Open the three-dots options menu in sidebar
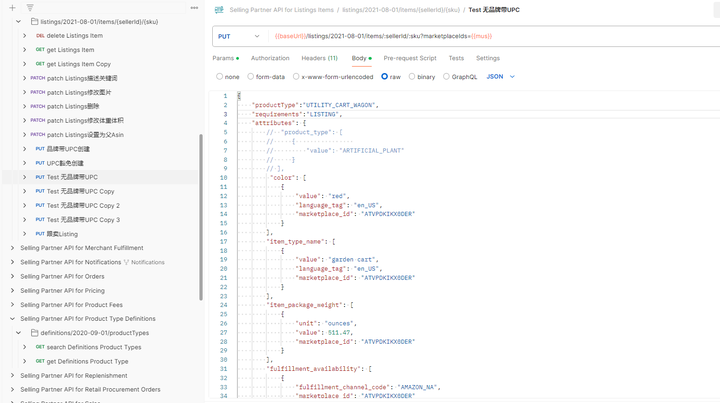Screen dimensions: 720x403 tap(194, 8)
